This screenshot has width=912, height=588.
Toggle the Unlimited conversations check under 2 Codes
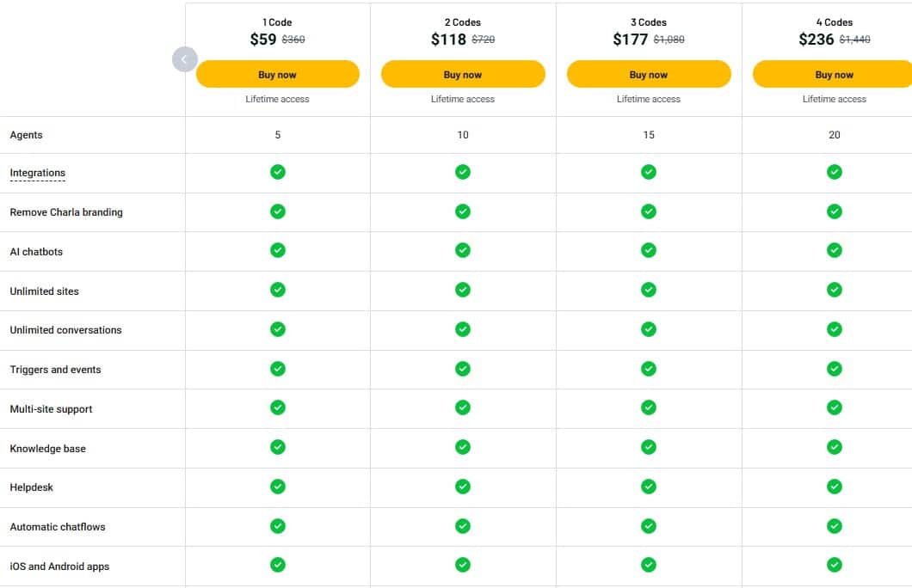click(x=462, y=329)
